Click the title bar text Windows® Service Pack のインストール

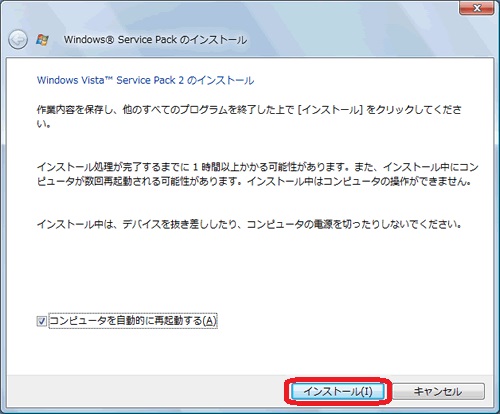(155, 40)
